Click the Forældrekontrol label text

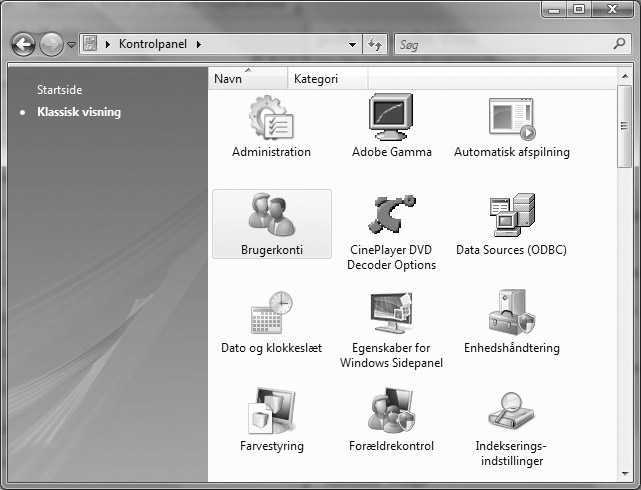pyautogui.click(x=391, y=446)
